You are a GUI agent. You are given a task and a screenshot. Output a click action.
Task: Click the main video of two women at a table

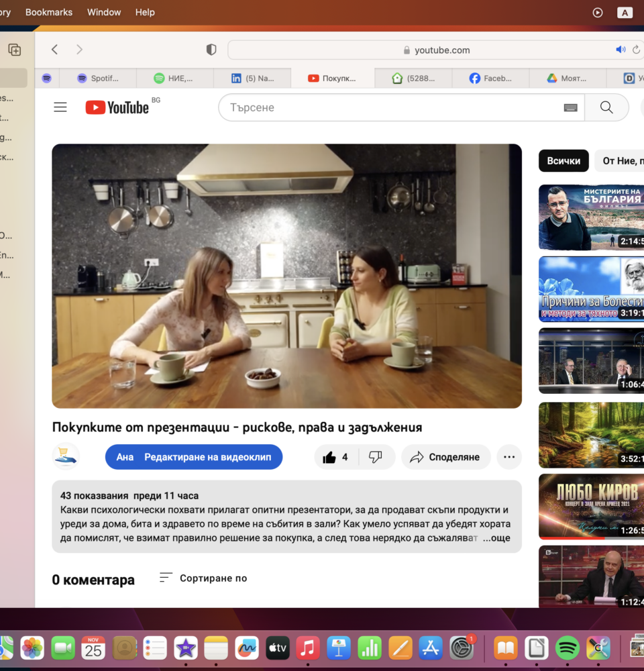click(286, 276)
